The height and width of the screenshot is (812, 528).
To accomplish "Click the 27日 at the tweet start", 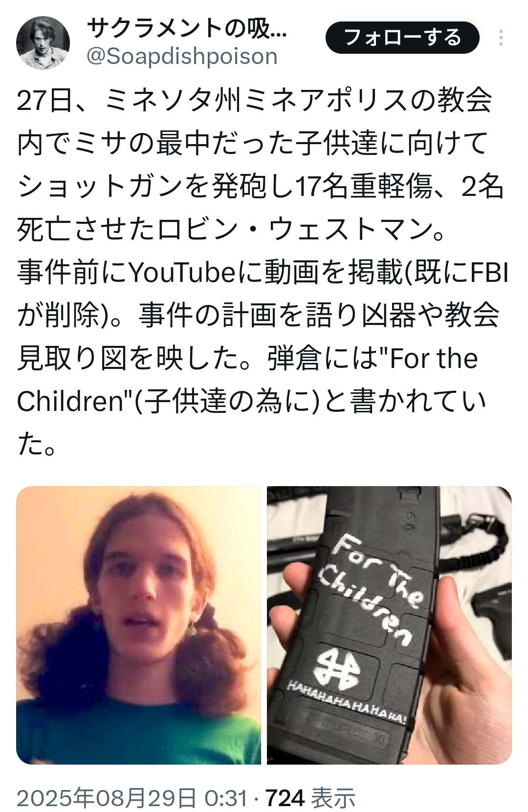I will (x=44, y=100).
